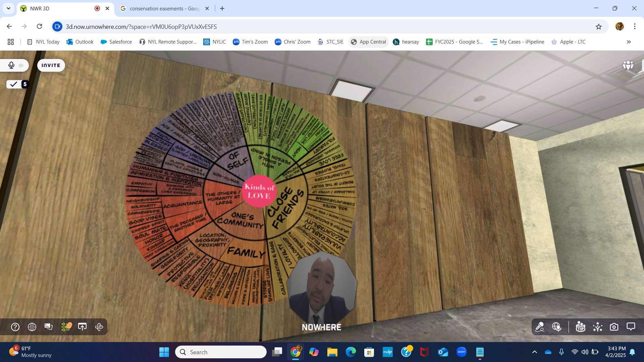Click the browser forward arrow

(x=24, y=26)
